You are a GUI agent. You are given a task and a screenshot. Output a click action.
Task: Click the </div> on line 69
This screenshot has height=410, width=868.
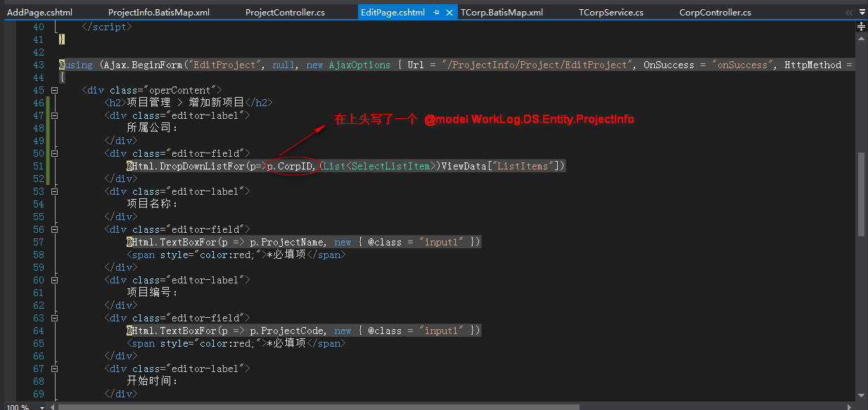click(121, 394)
